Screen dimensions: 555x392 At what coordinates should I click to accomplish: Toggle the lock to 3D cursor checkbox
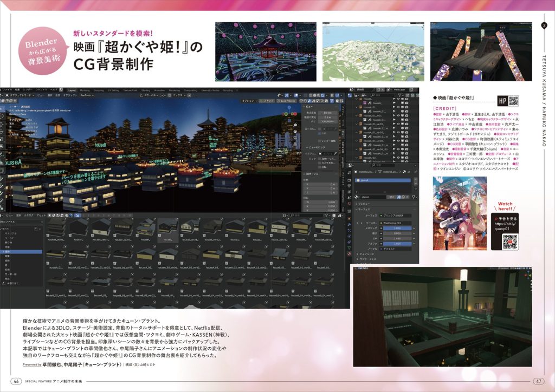(x=319, y=159)
